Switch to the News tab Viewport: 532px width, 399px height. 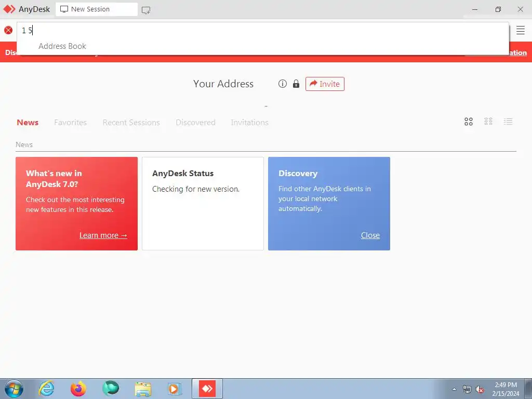[x=28, y=123]
